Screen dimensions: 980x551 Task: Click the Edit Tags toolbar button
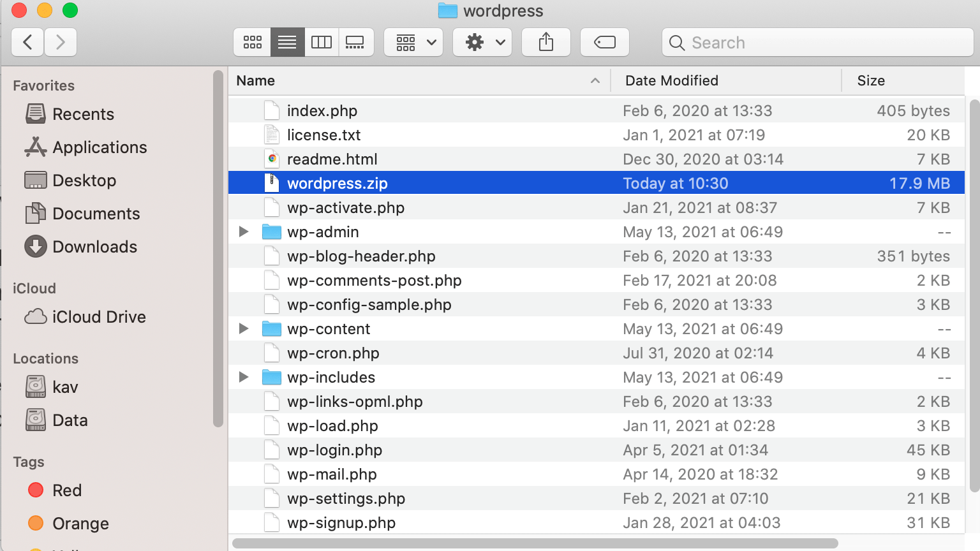(x=605, y=43)
